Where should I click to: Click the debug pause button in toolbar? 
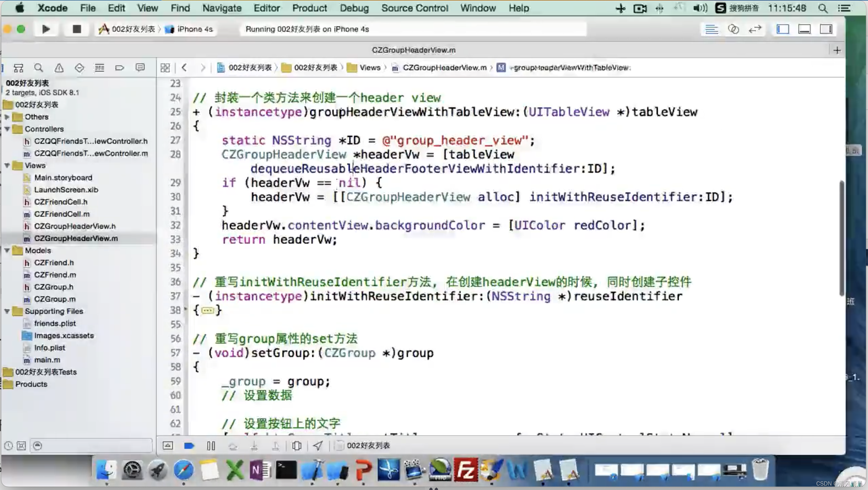(211, 445)
